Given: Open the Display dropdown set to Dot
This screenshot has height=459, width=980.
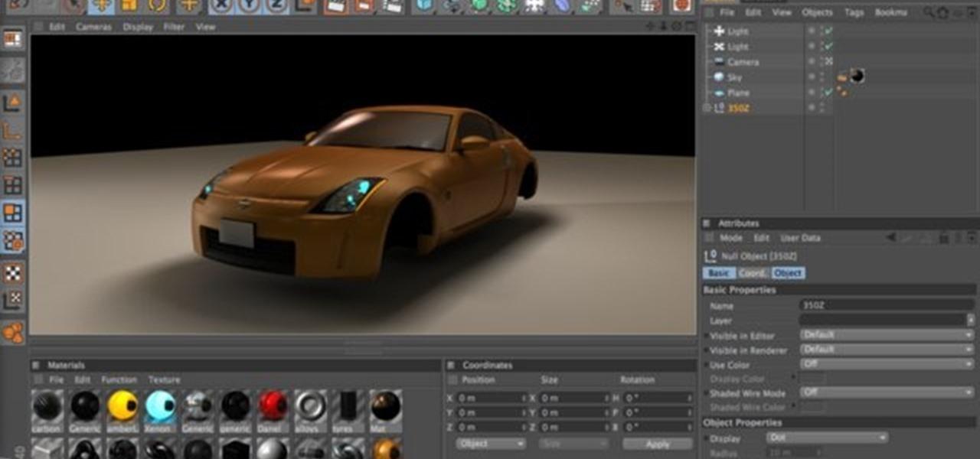Looking at the screenshot, I should [x=827, y=438].
